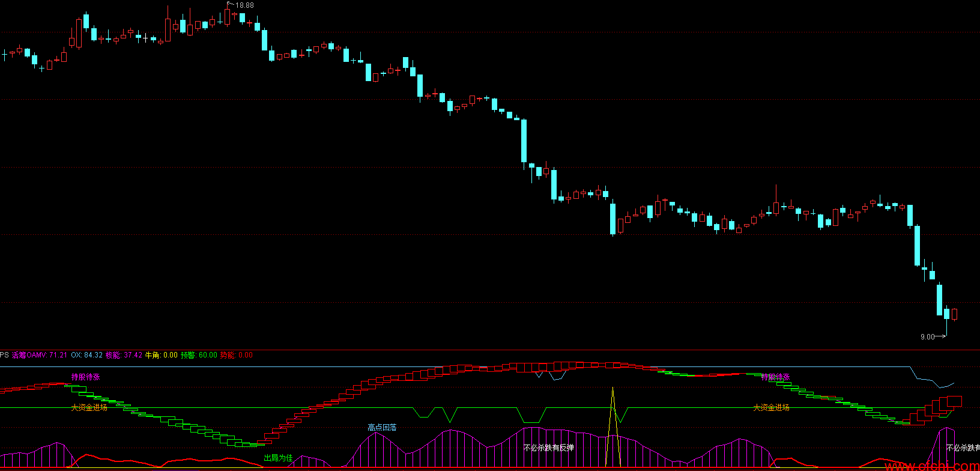980x471 pixels.
Task: Click the 9.00 low price label
Action: point(927,337)
